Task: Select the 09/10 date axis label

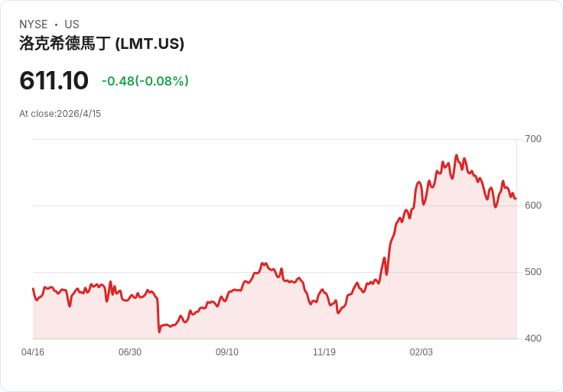Action: [227, 352]
